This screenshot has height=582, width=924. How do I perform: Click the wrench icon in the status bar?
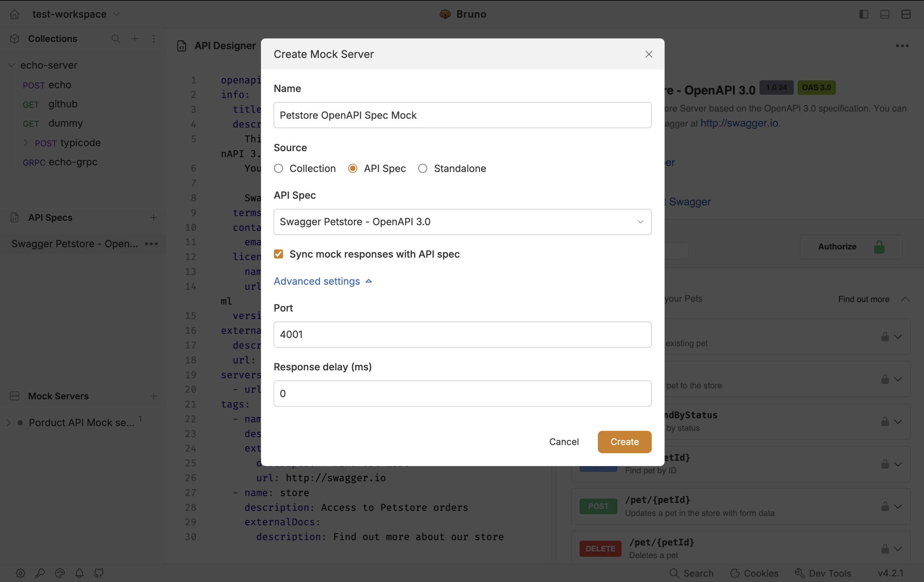click(x=40, y=573)
